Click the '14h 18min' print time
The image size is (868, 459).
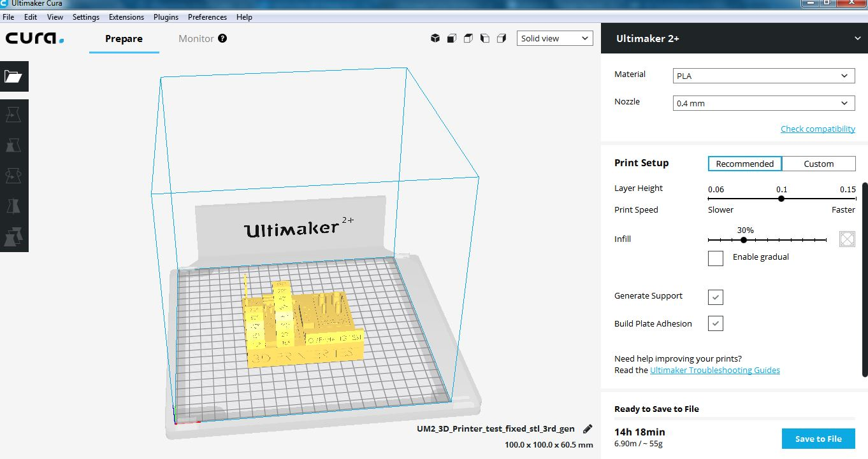pyautogui.click(x=640, y=432)
